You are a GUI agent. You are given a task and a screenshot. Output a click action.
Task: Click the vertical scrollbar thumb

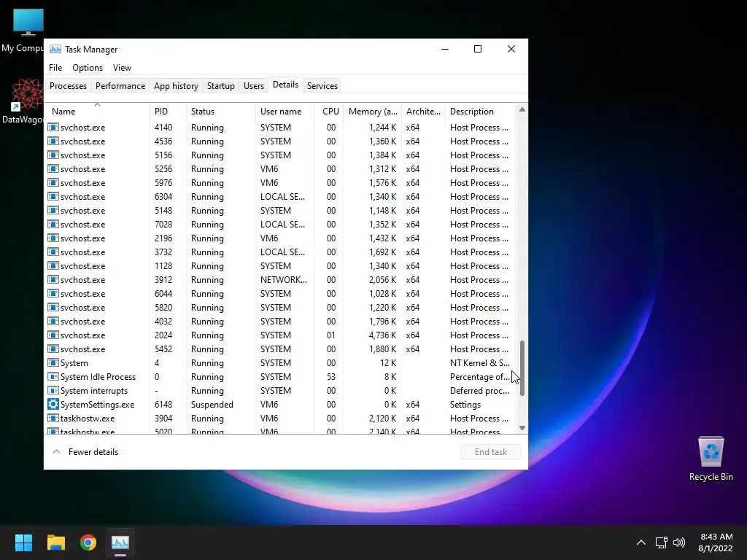(x=522, y=368)
